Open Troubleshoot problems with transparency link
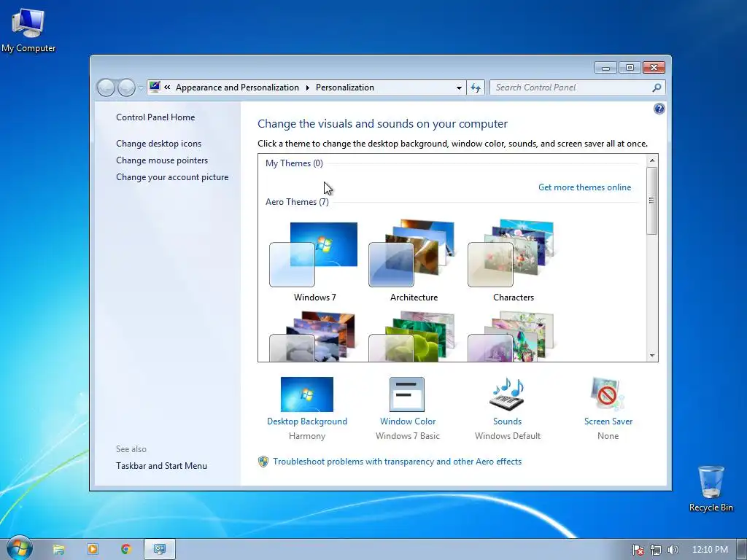Image resolution: width=747 pixels, height=560 pixels. (398, 462)
